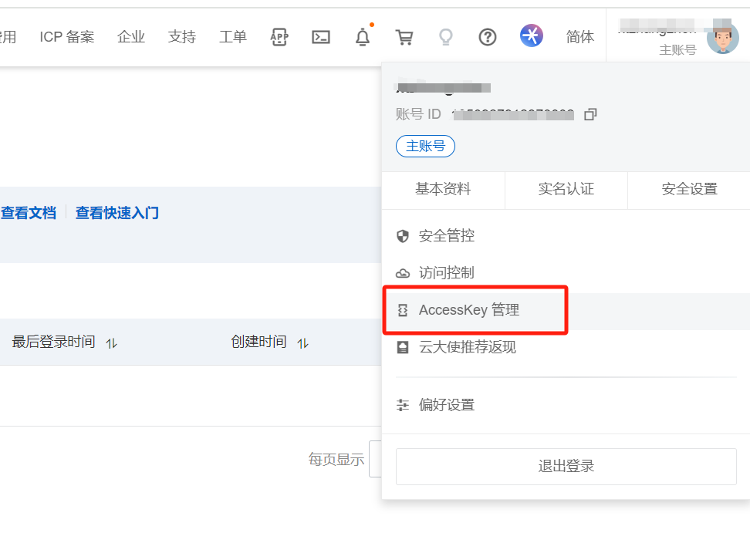Toggle sorting on 最后登录时间 column
Viewport: 750px width, 560px height.
[x=110, y=343]
